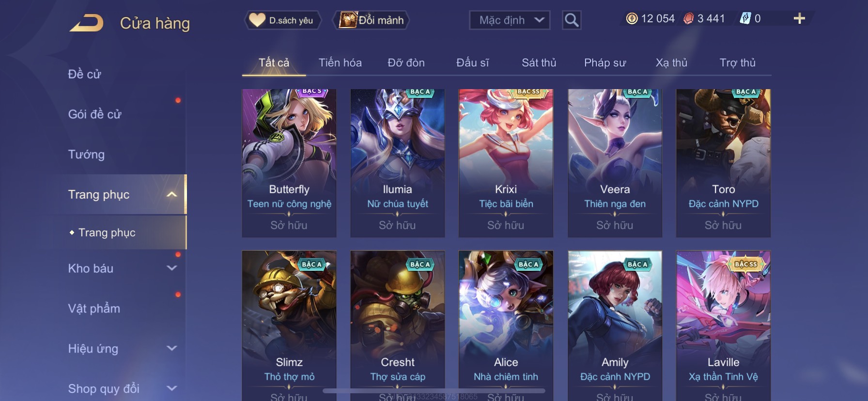Click the gold coin balance icon
The image size is (868, 401).
click(632, 18)
